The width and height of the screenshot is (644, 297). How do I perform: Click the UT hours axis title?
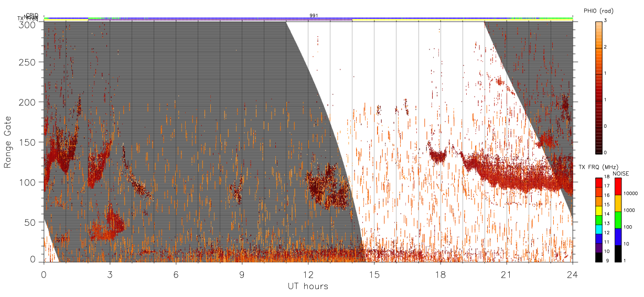tap(308, 286)
